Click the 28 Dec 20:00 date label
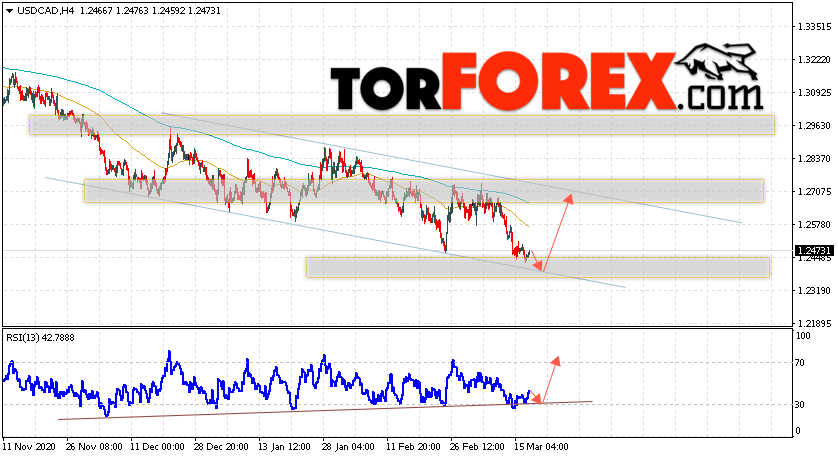This screenshot has width=838, height=458. (x=221, y=447)
